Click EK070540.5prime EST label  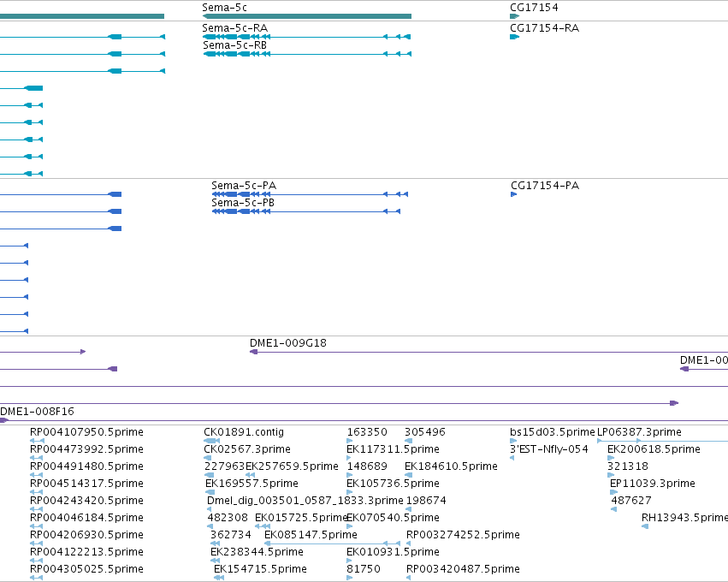coord(393,518)
